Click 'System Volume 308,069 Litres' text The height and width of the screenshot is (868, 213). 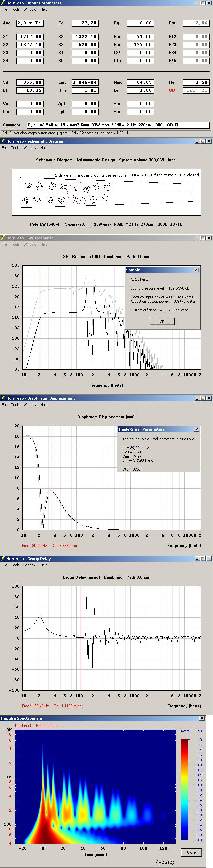(x=147, y=160)
